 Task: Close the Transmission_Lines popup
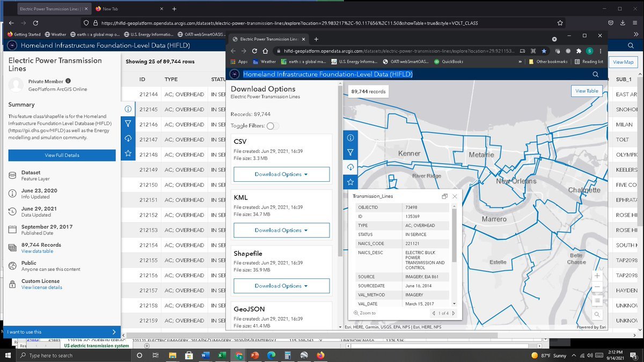[x=455, y=196]
